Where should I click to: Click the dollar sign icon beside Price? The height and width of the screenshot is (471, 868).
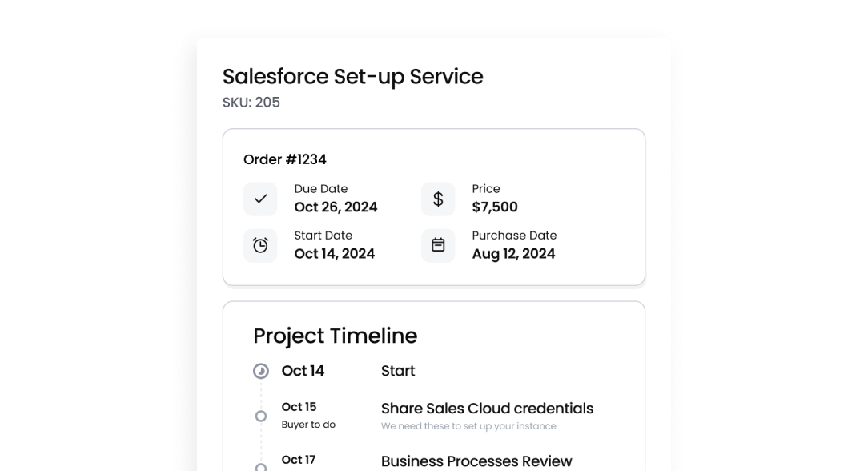tap(438, 199)
